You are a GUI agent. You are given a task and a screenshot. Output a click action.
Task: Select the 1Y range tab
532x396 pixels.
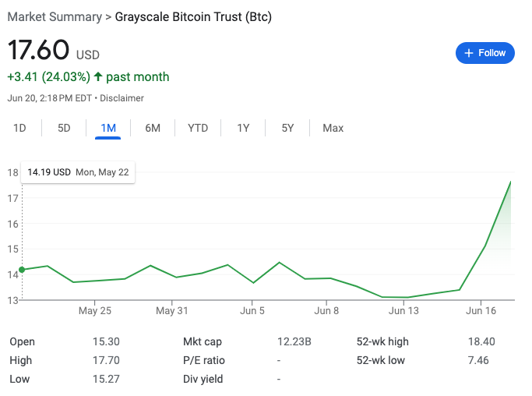[243, 128]
